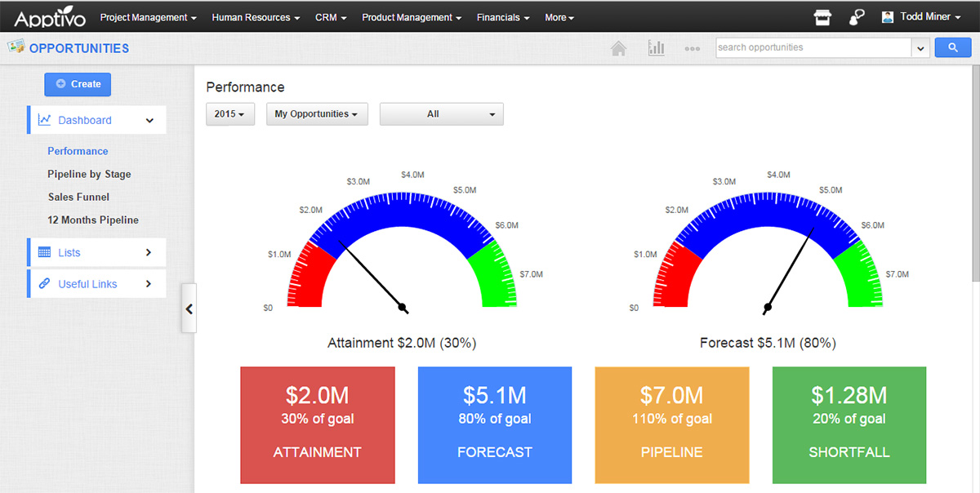This screenshot has width=980, height=493.
Task: Click the Useful Links paperclip icon
Action: [46, 283]
